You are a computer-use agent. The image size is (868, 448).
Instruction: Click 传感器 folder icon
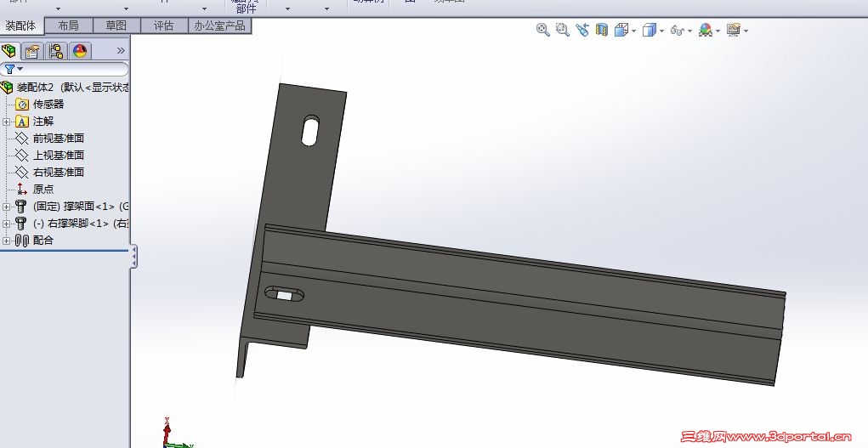pos(22,104)
